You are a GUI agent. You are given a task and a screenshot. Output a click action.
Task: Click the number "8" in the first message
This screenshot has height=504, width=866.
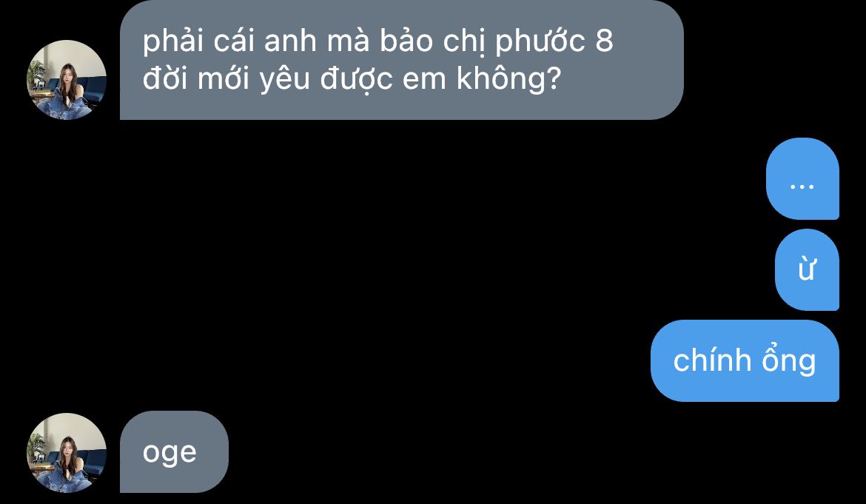point(604,41)
